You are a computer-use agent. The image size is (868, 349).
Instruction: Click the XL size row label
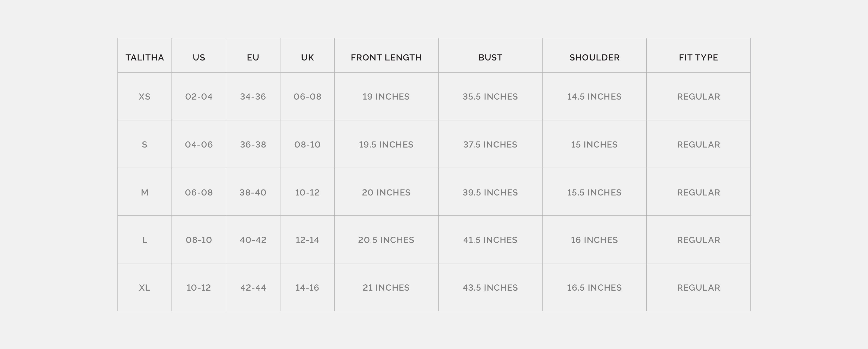pyautogui.click(x=145, y=288)
